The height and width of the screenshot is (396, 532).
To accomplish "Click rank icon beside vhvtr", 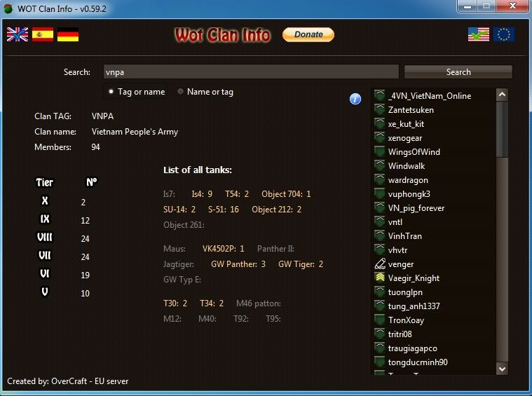I will point(380,250).
